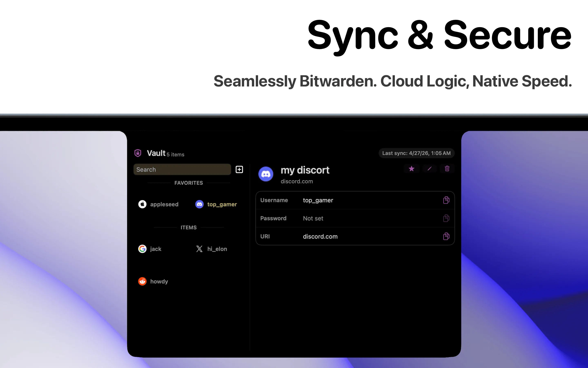Click the Discord logo beside top_gamer

tap(199, 204)
